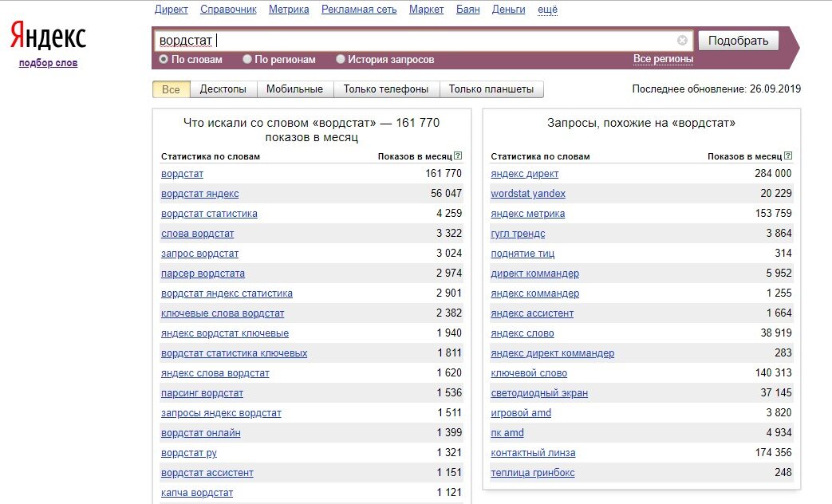
Task: Open the гугл трендс similar query
Action: tap(518, 234)
